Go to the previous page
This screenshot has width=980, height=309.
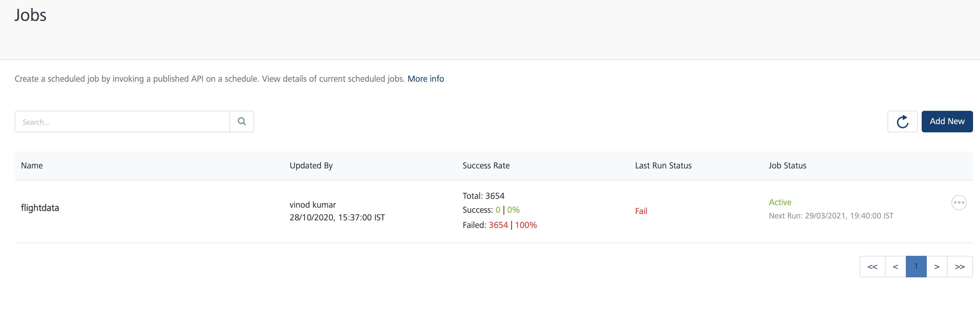tap(895, 267)
